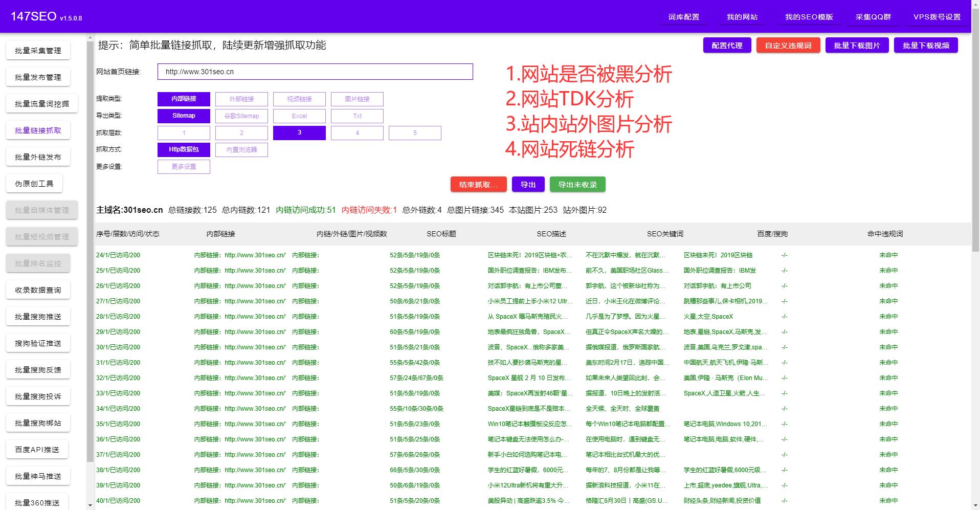打开自定义违规词设置
Viewport: 980px width, 510px height.
click(788, 45)
